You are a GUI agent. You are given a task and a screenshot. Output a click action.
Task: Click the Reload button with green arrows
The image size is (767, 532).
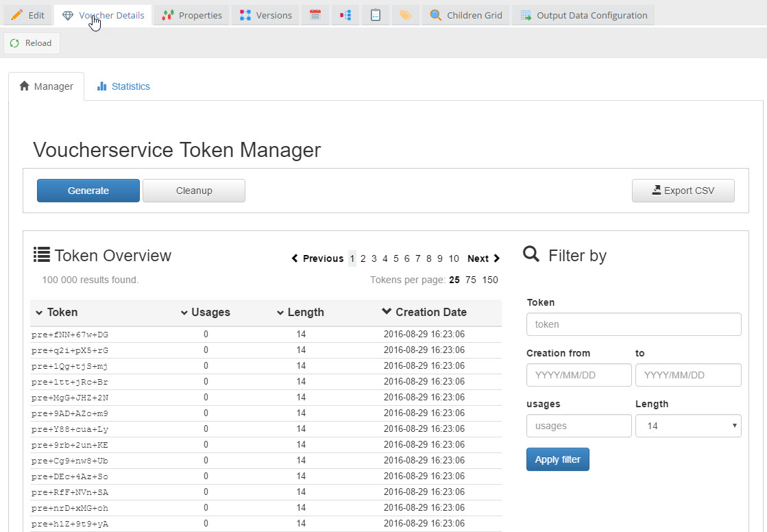(32, 43)
